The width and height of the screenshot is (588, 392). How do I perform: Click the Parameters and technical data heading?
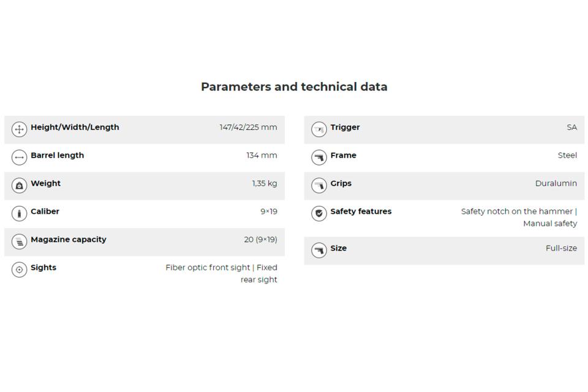(294, 87)
